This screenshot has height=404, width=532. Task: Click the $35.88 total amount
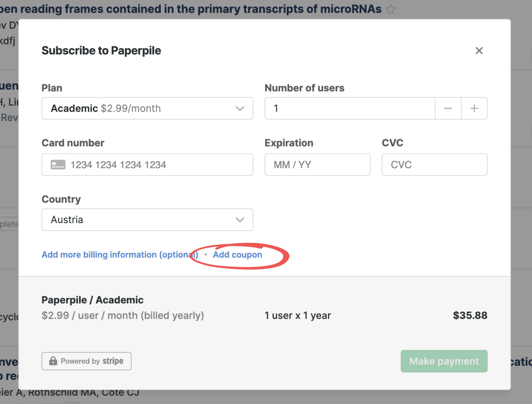(x=470, y=315)
